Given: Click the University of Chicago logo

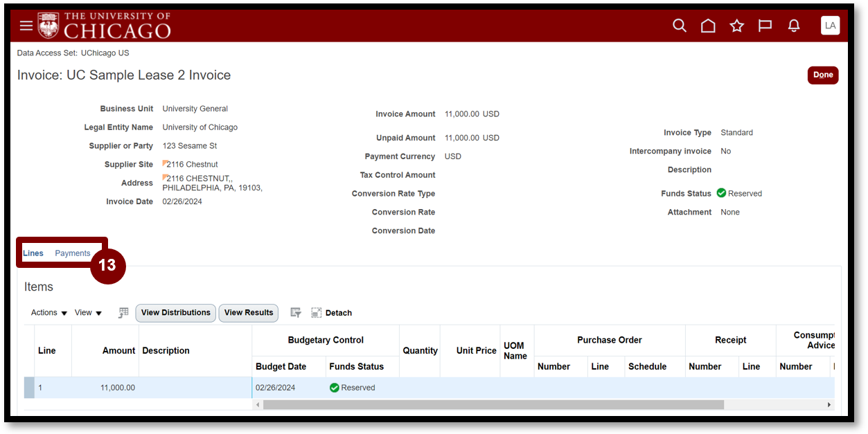Looking at the screenshot, I should coord(104,26).
